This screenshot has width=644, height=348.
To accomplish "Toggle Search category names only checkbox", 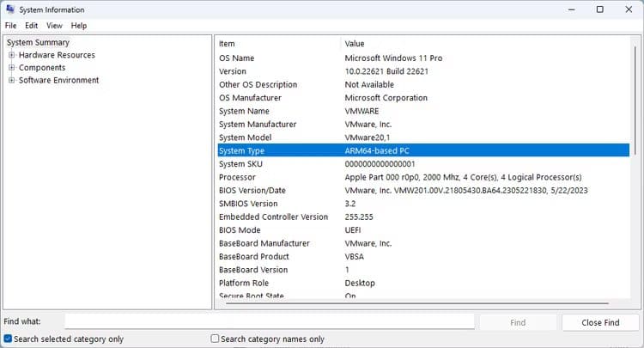I will click(216, 339).
